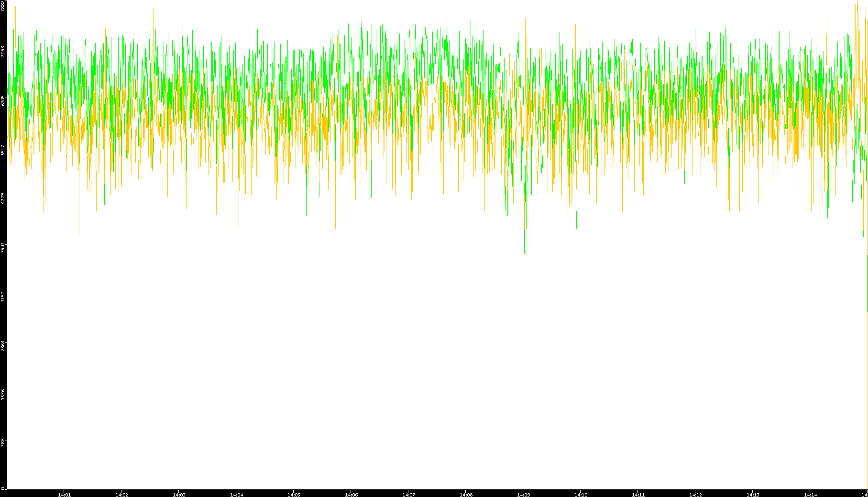Click the 14:05 time label
Screen dimensions: 868x497
click(294, 495)
